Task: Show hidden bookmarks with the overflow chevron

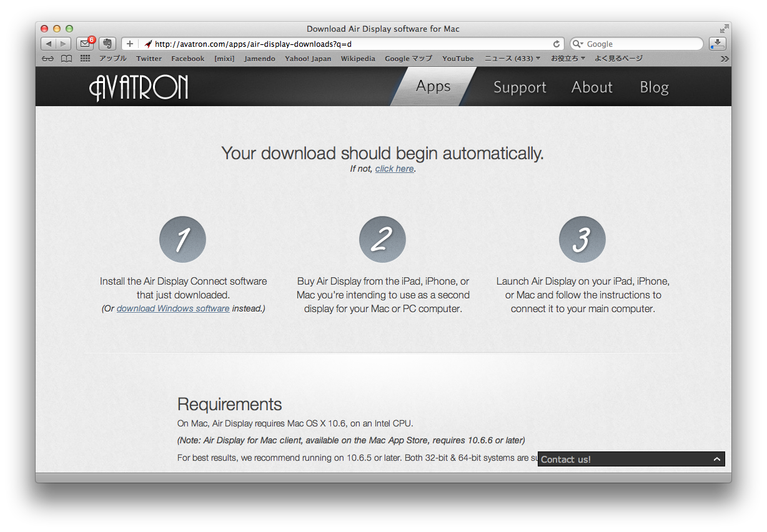Action: [x=725, y=59]
